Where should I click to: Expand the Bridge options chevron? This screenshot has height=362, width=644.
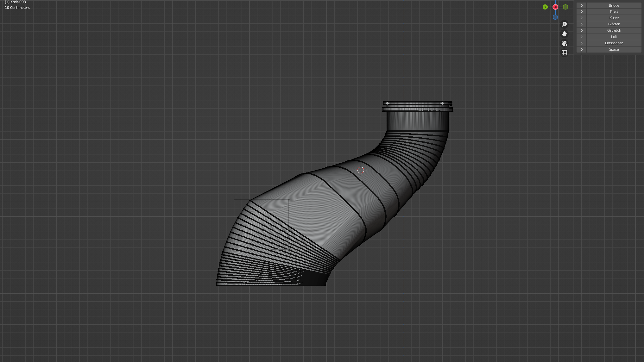click(582, 5)
